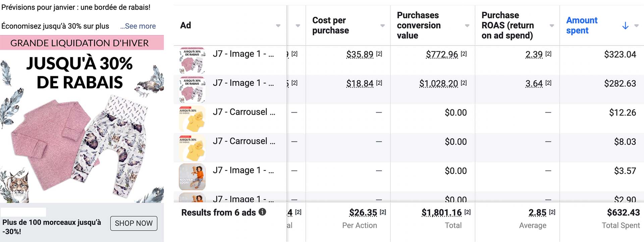Click the [2] footnote next to $35.89 cost

pyautogui.click(x=379, y=54)
